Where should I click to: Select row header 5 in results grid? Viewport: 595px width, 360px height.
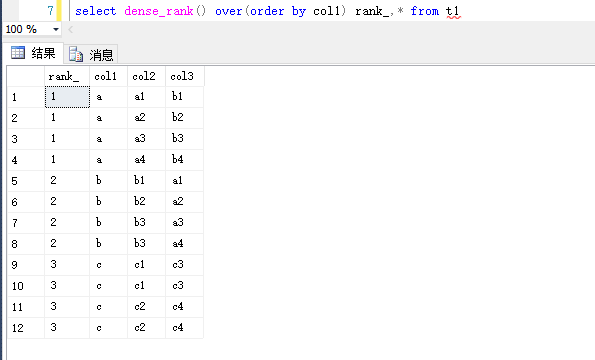click(26, 181)
